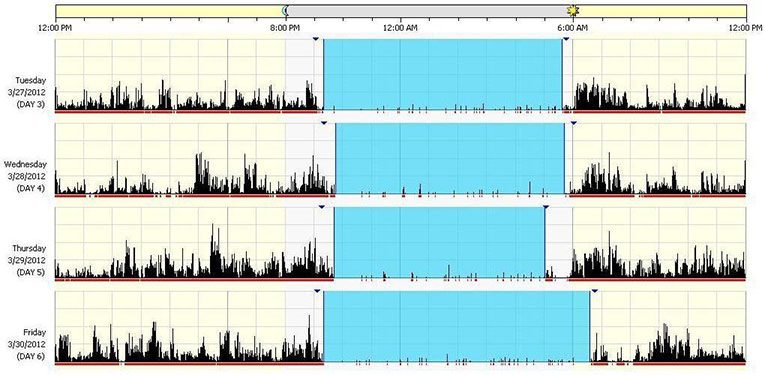Click the 6:00 AM time label

[572, 28]
